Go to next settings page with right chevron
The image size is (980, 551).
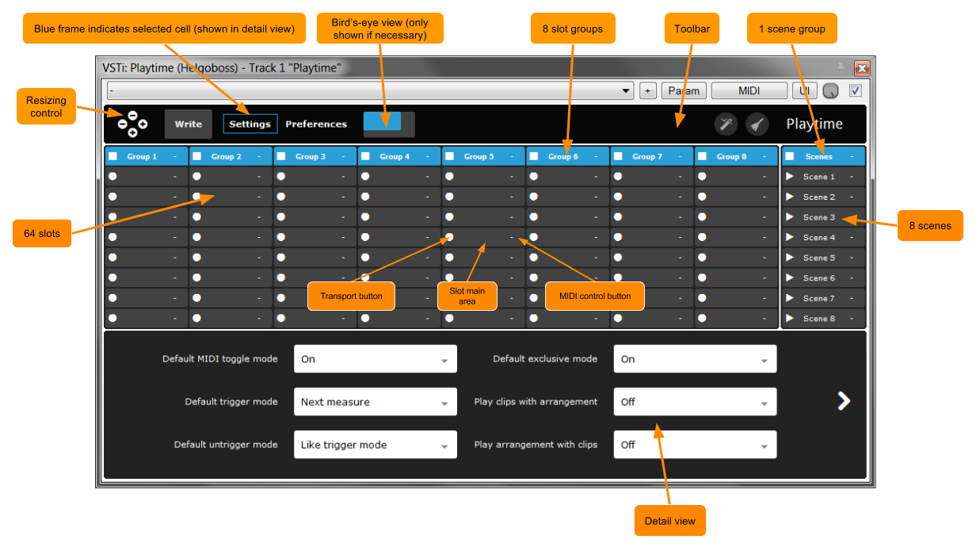[x=844, y=401]
